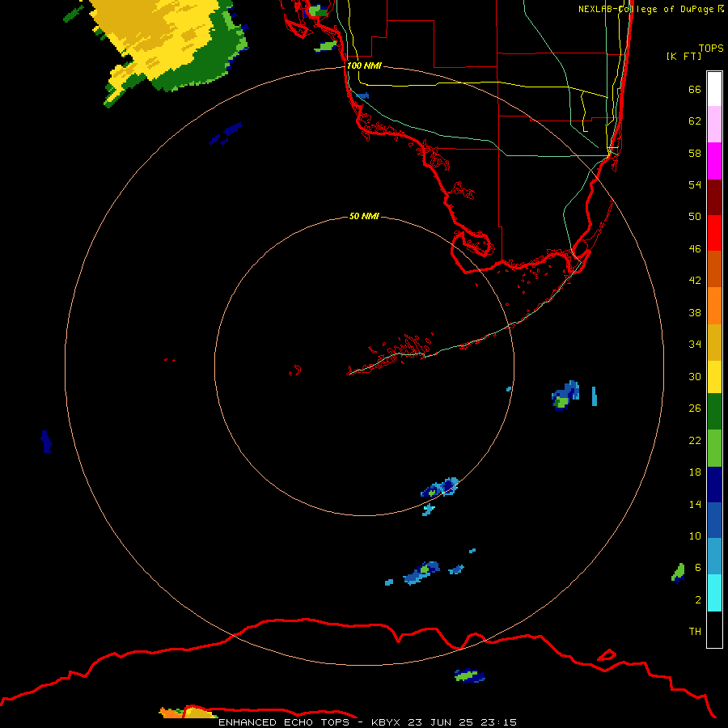This screenshot has width=728, height=728.
Task: Click the legend value "62"
Action: coord(695,121)
